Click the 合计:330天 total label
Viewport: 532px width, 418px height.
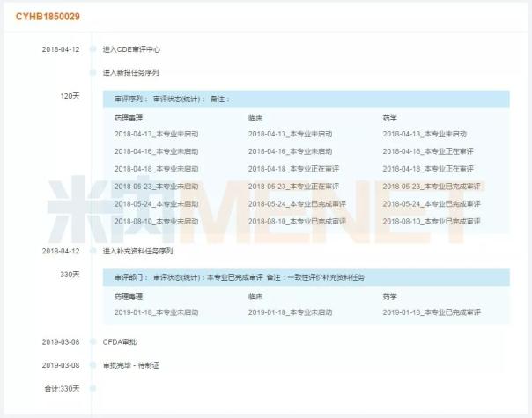(62, 388)
